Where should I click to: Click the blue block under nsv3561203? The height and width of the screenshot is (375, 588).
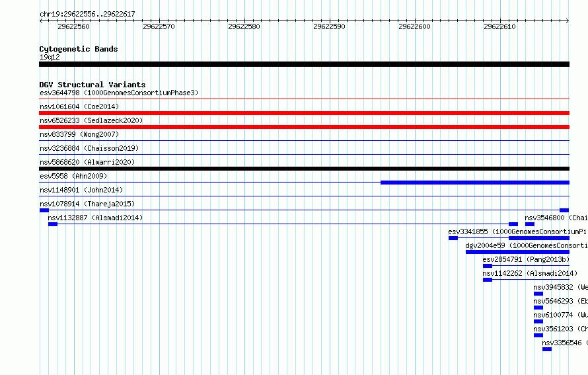(538, 335)
